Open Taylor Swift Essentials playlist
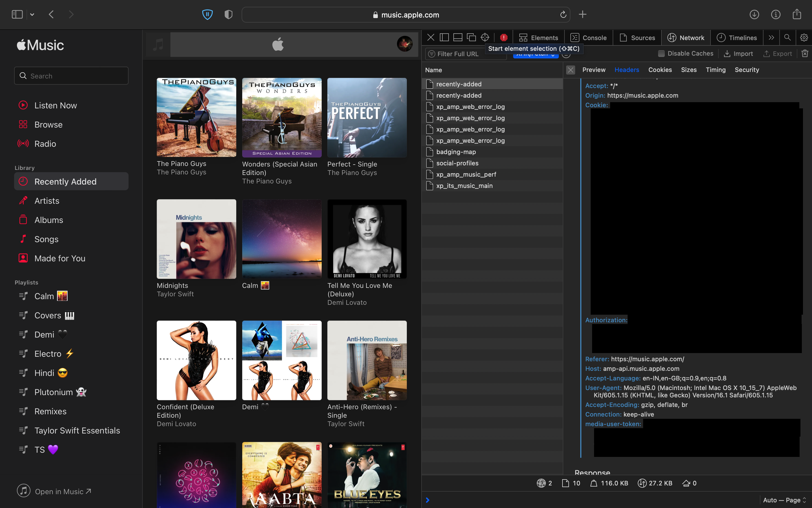This screenshot has height=508, width=812. tap(77, 430)
